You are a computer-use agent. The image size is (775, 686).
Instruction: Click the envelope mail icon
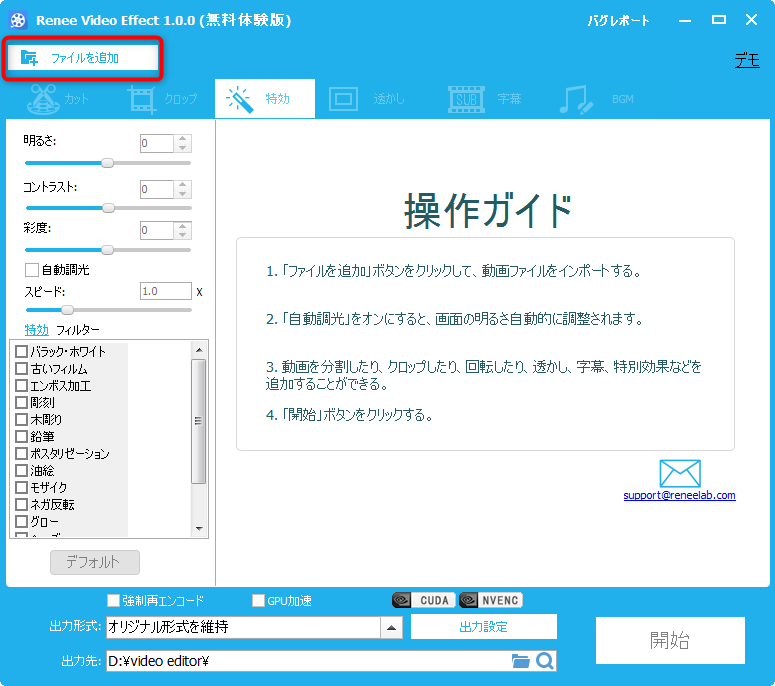click(680, 473)
